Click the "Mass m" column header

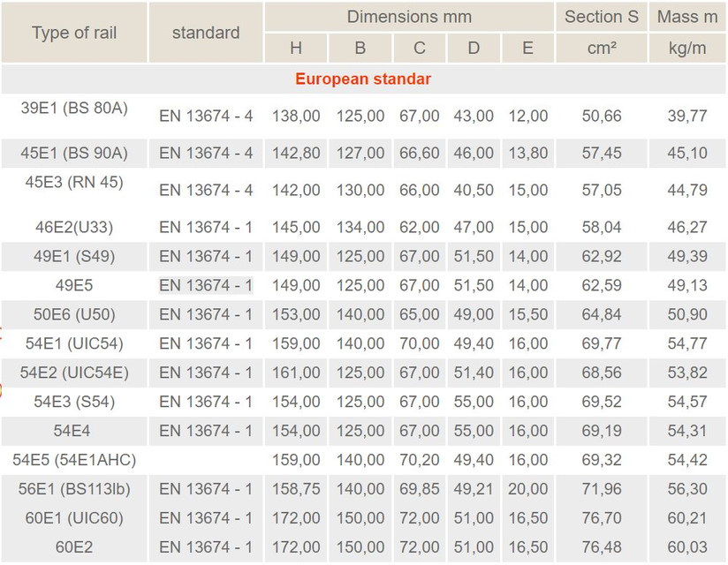[688, 17]
